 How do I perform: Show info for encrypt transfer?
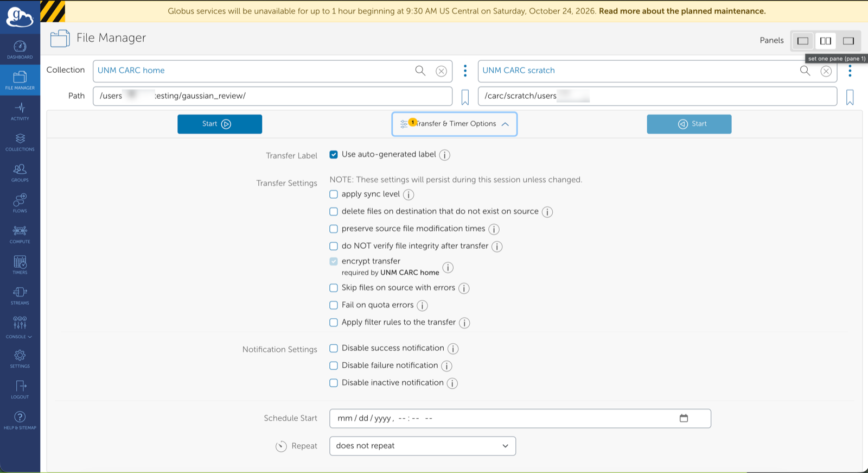pyautogui.click(x=448, y=267)
